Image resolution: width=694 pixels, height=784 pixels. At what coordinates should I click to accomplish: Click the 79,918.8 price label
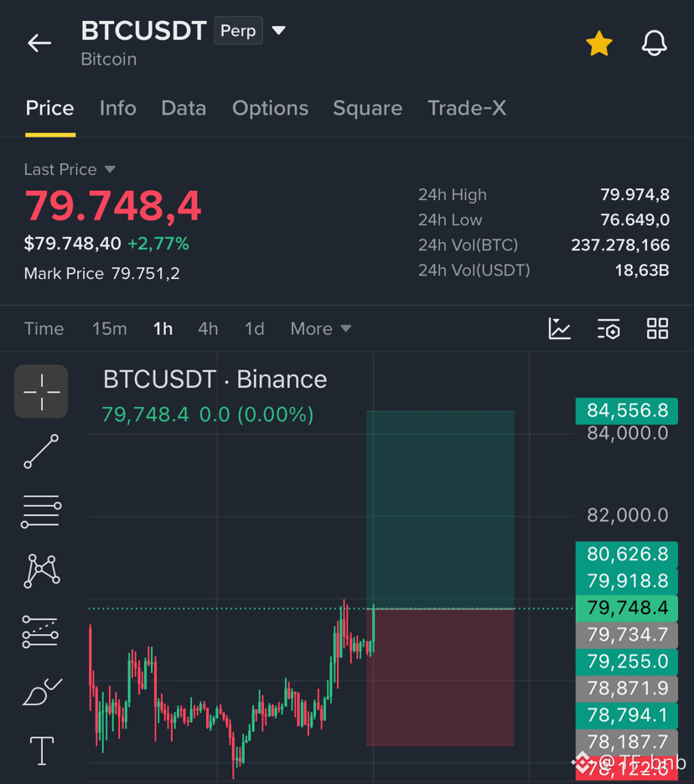click(627, 581)
